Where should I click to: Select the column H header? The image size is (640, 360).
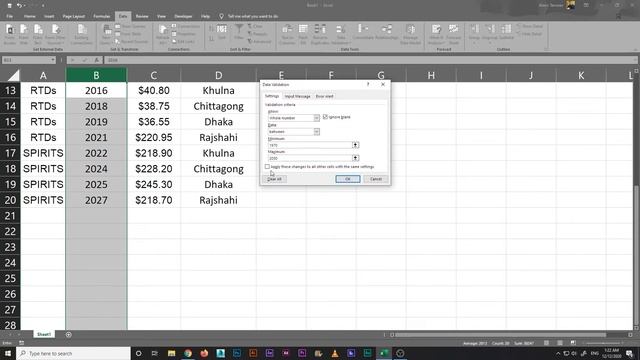pyautogui.click(x=431, y=75)
